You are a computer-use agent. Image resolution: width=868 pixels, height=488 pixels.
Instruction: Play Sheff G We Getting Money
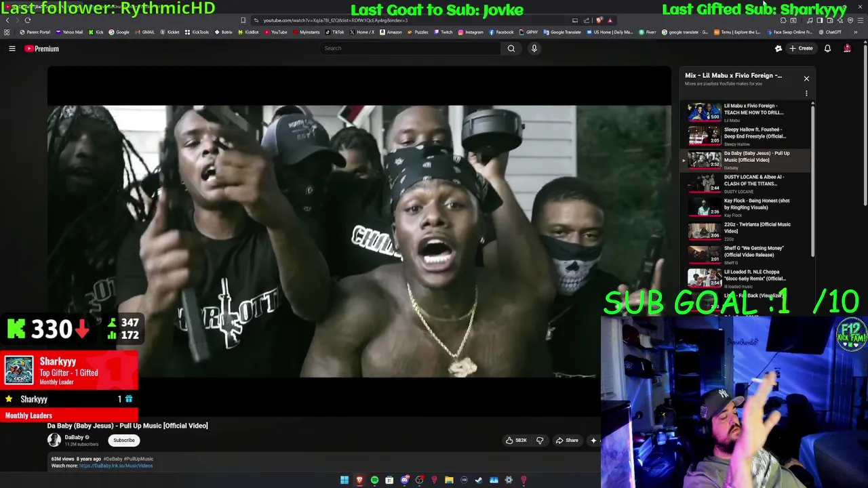(x=745, y=255)
